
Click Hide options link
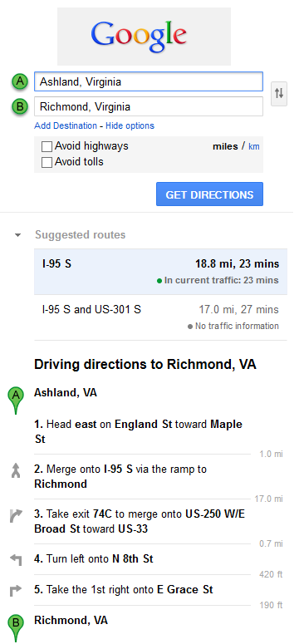(130, 125)
